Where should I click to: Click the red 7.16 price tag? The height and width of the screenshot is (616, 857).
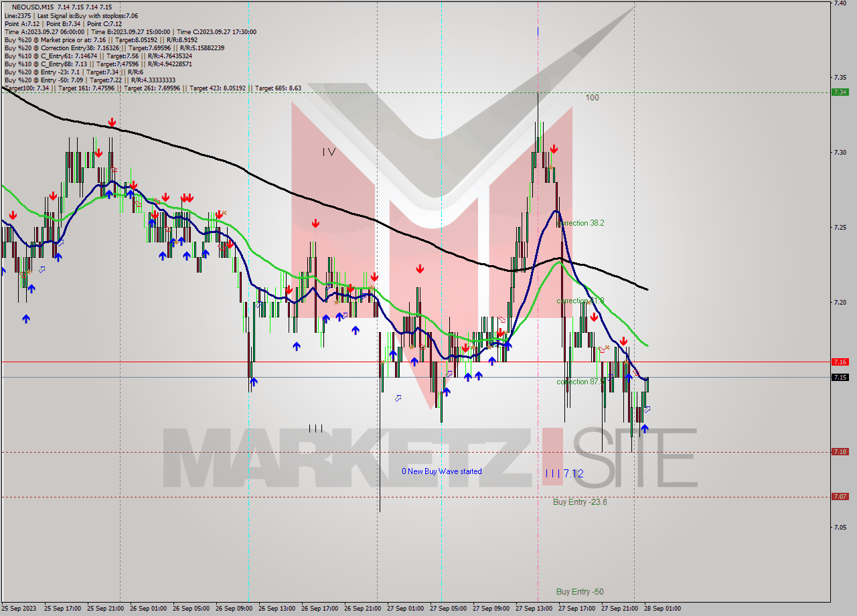tap(840, 362)
